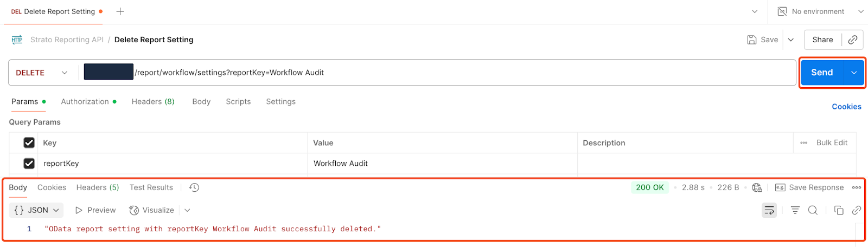Click the copy link icon beside Share
Screen dimensions: 868x247
tap(853, 40)
